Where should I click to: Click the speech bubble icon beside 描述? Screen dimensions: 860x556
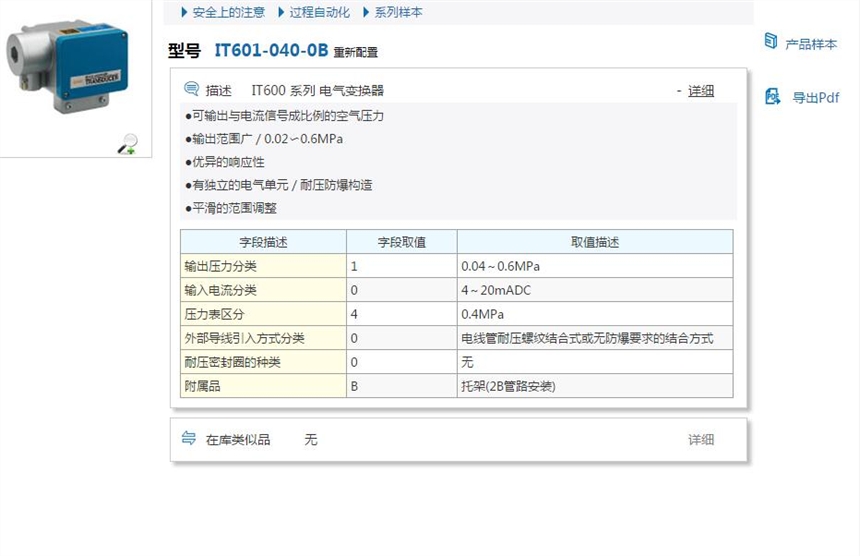[190, 89]
